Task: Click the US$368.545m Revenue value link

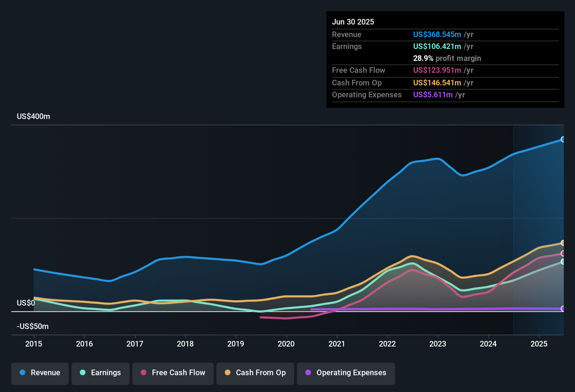Action: (437, 34)
